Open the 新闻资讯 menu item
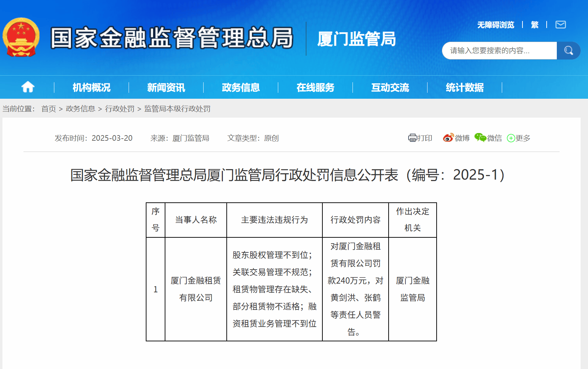The image size is (588, 369). pyautogui.click(x=166, y=87)
